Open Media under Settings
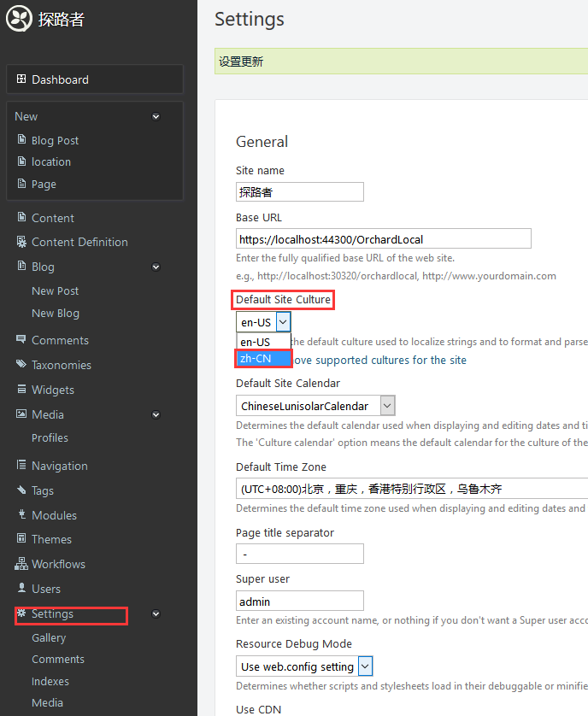The image size is (588, 716). point(47,703)
